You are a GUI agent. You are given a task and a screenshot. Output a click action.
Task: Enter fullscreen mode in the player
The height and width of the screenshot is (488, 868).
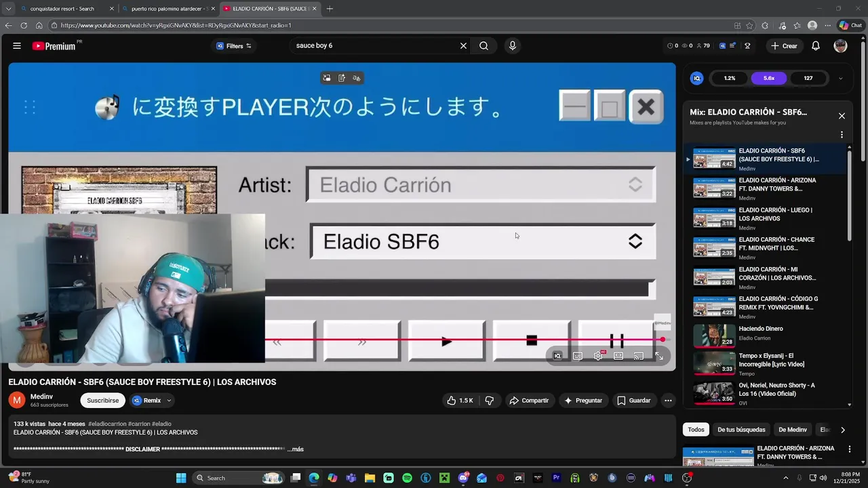pyautogui.click(x=659, y=356)
